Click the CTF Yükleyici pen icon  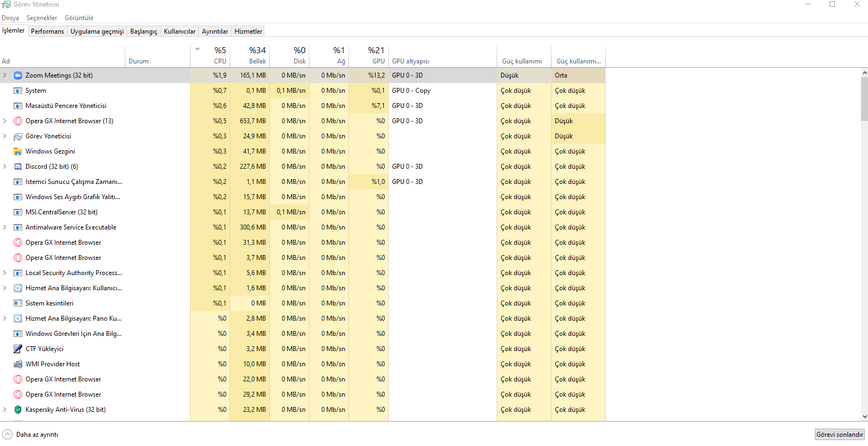18,349
